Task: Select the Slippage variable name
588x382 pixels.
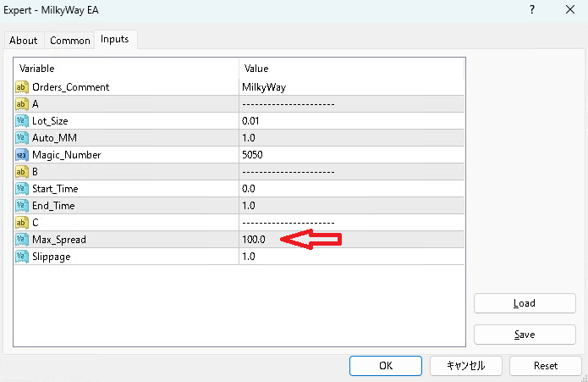Action: pos(52,257)
